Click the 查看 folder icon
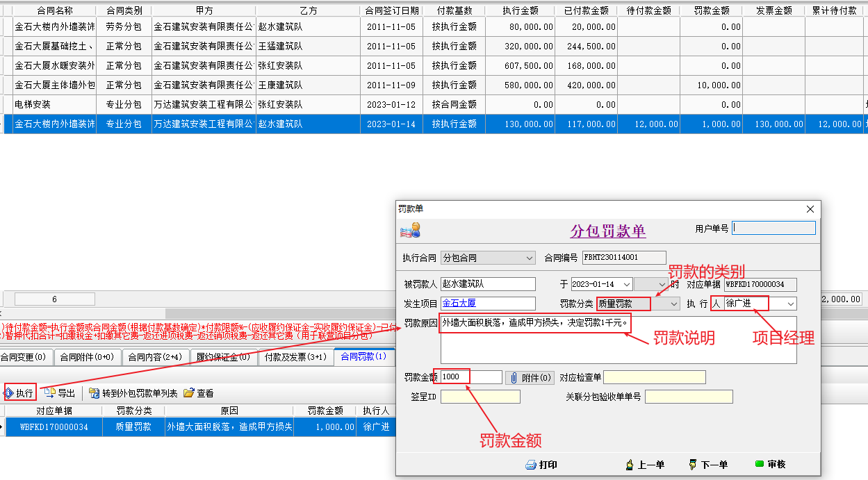This screenshot has width=868, height=480. [x=189, y=393]
